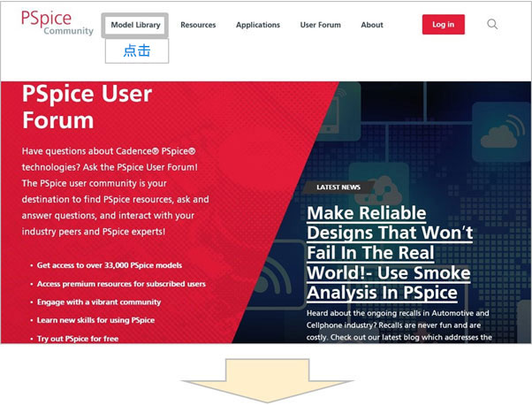Click 'Get access to over 33,000 PSpice models'
532x405 pixels.
click(110, 265)
